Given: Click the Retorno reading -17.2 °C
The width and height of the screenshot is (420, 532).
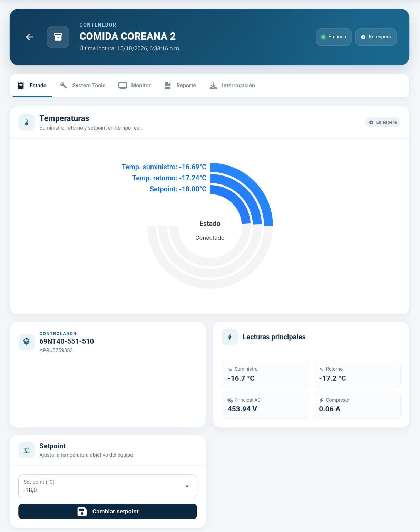Looking at the screenshot, I should coord(333,378).
